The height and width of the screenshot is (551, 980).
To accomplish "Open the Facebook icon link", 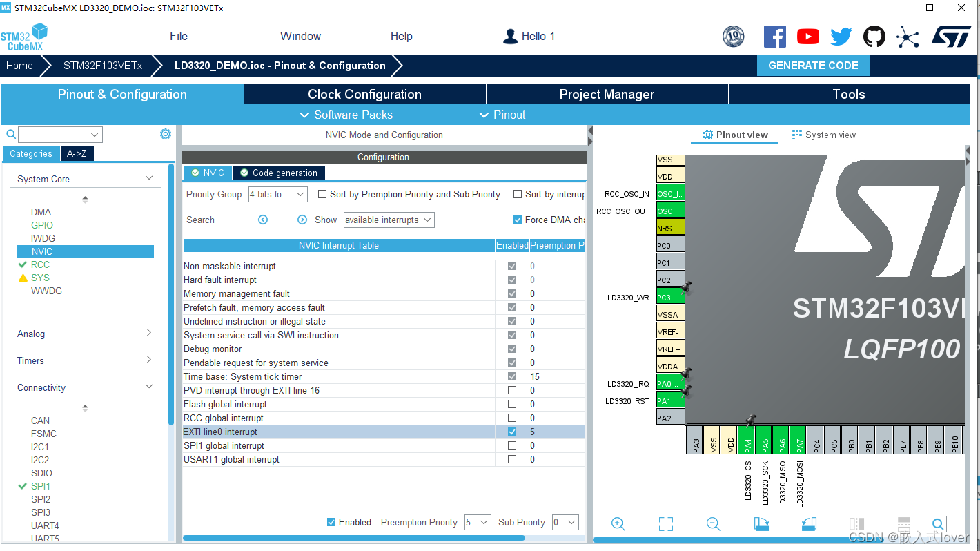I will pyautogui.click(x=774, y=37).
